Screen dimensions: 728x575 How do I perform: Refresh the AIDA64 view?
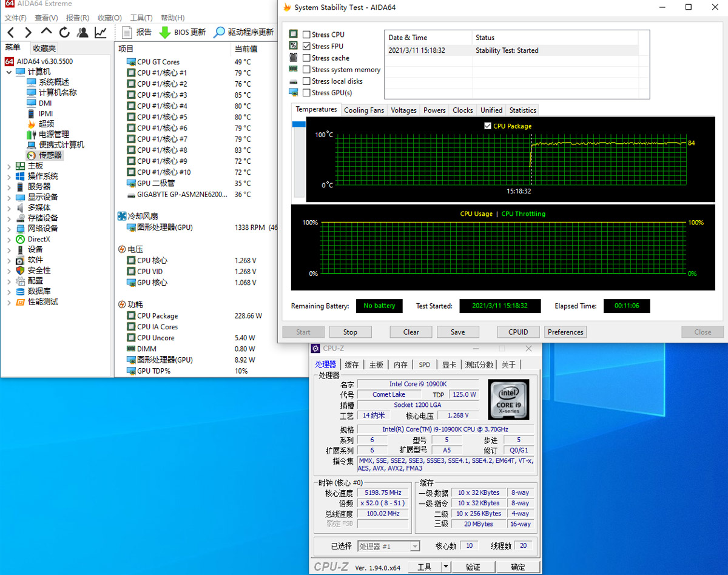[64, 32]
